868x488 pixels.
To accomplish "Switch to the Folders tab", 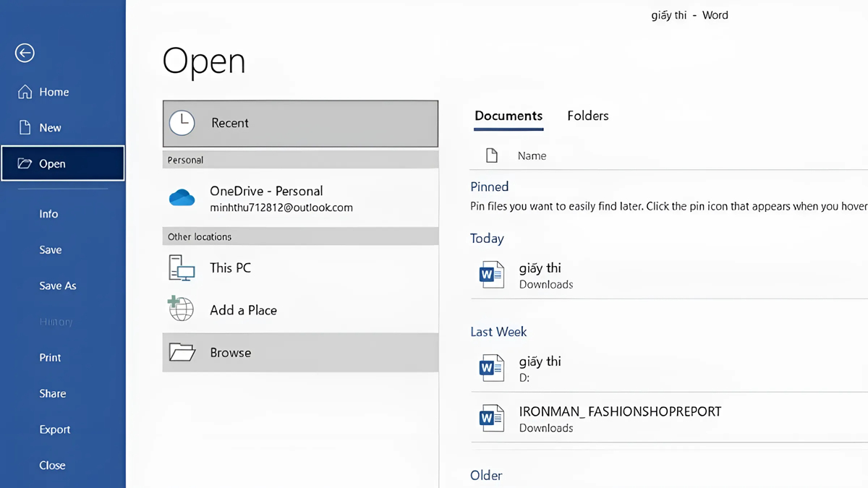I will (587, 116).
